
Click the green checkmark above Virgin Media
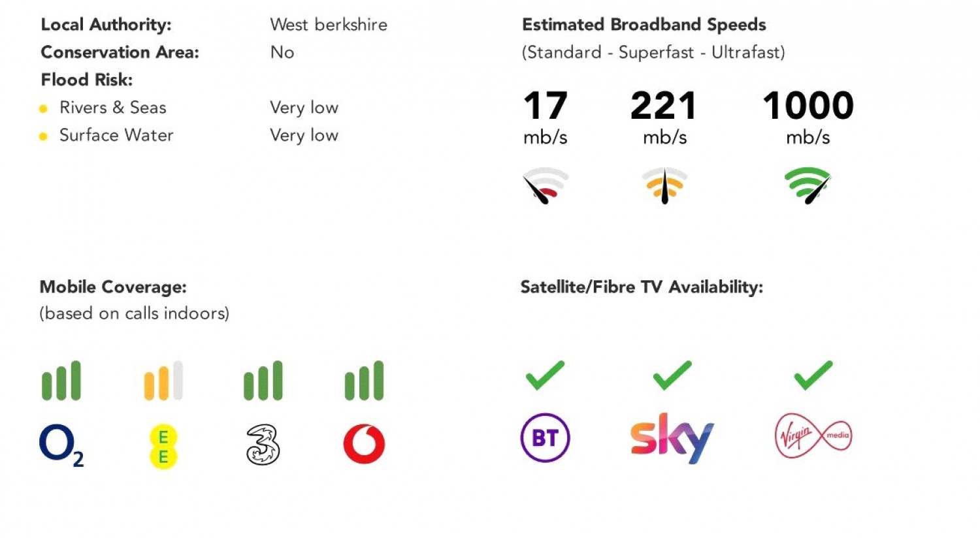(813, 375)
